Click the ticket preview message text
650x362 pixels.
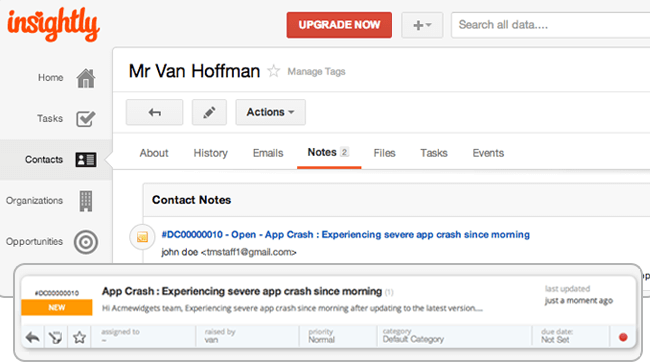[292, 308]
